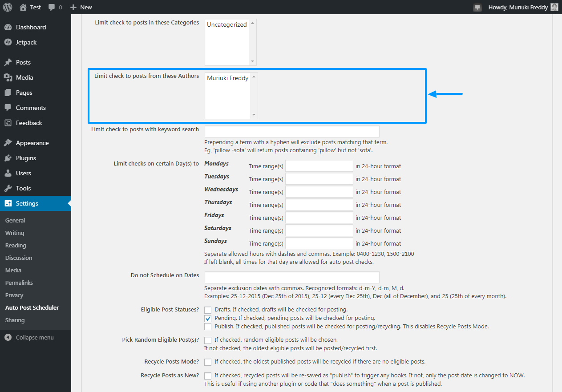Click the Tools wrench icon

pos(8,188)
